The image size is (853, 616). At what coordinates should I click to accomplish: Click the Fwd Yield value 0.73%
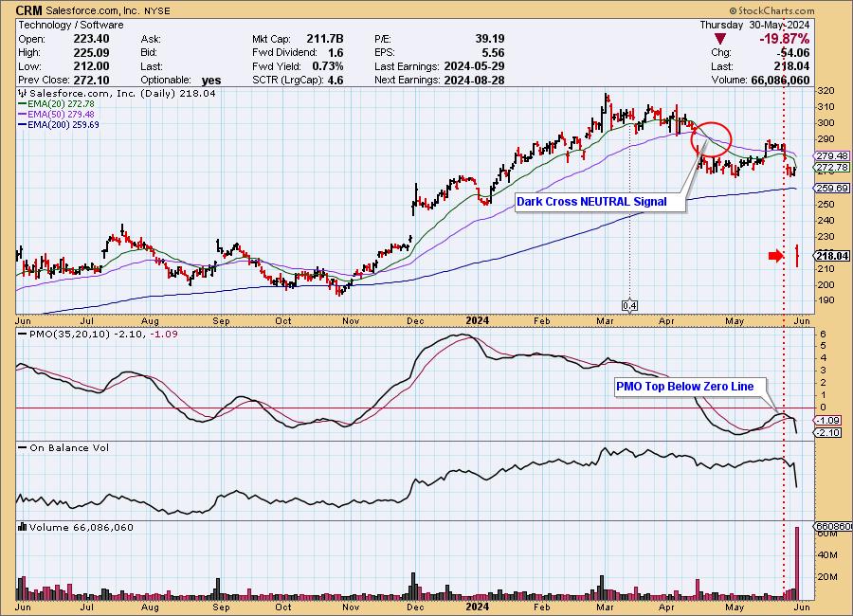pyautogui.click(x=328, y=66)
